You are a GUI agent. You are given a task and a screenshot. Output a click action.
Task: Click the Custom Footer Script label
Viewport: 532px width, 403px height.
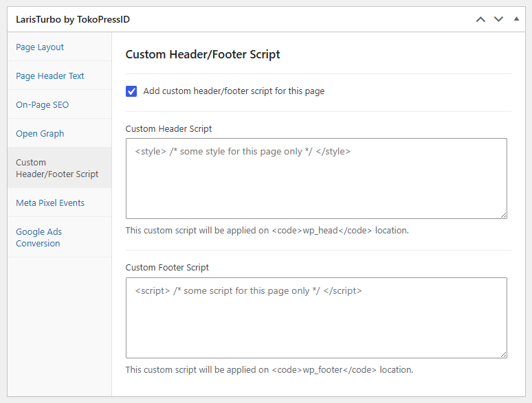(x=167, y=268)
